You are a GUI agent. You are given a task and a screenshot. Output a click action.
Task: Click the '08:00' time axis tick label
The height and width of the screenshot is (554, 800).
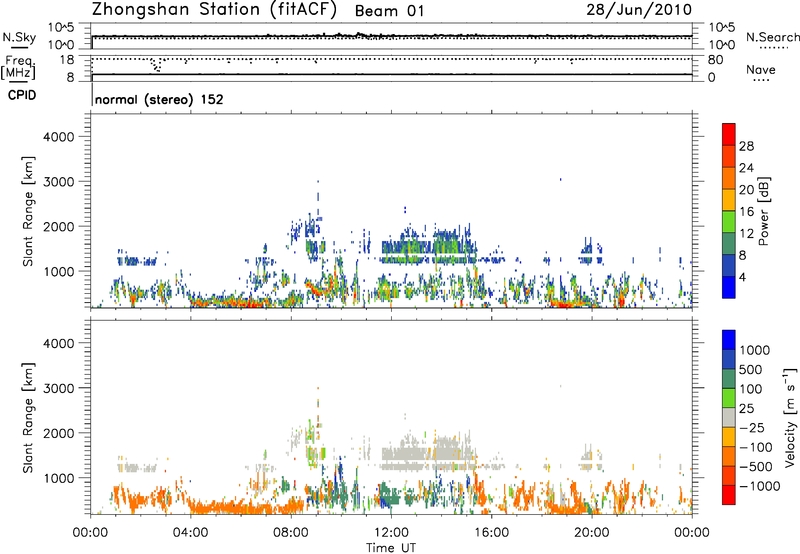pos(291,533)
